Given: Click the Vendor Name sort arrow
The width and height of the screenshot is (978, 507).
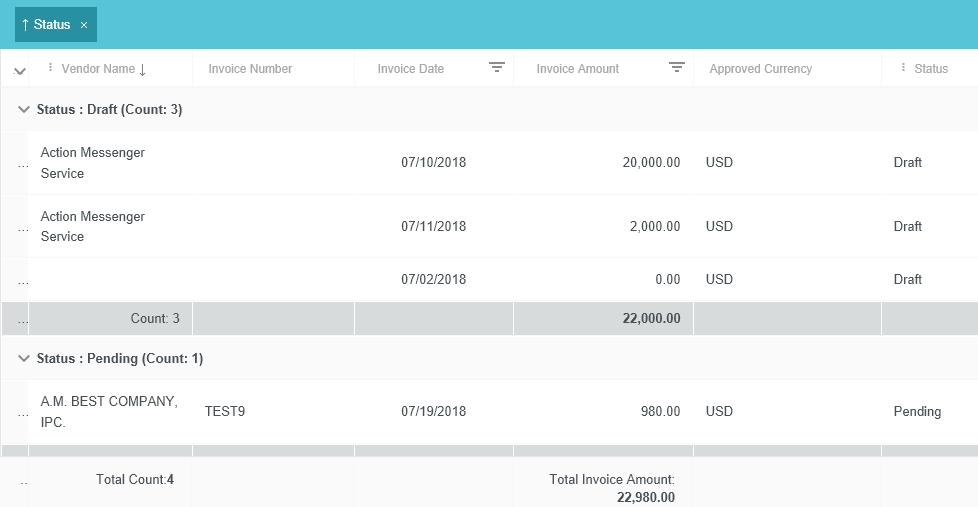Looking at the screenshot, I should pos(142,69).
